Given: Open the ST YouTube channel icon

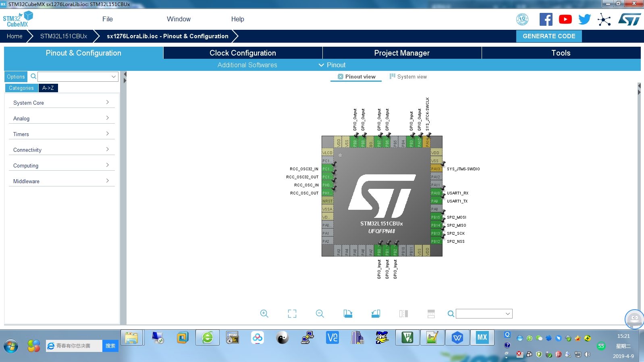Looking at the screenshot, I should [x=565, y=19].
